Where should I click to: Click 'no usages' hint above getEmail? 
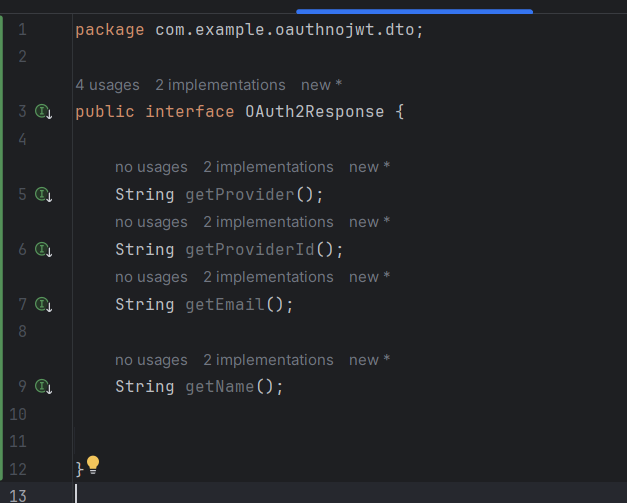point(151,277)
